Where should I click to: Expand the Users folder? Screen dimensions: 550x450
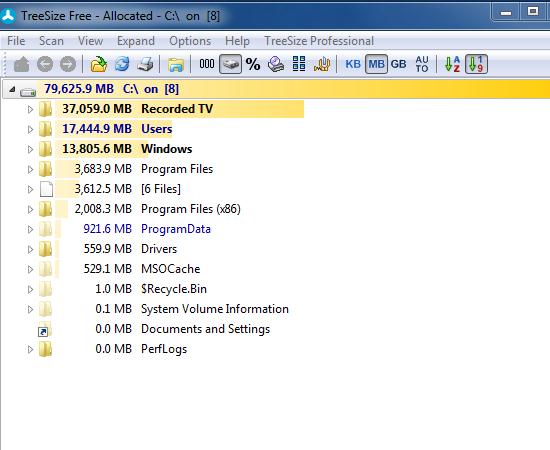[31, 129]
